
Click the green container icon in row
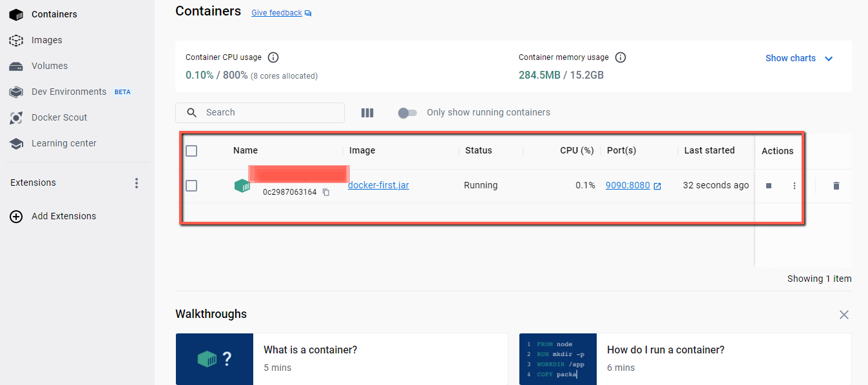point(242,186)
